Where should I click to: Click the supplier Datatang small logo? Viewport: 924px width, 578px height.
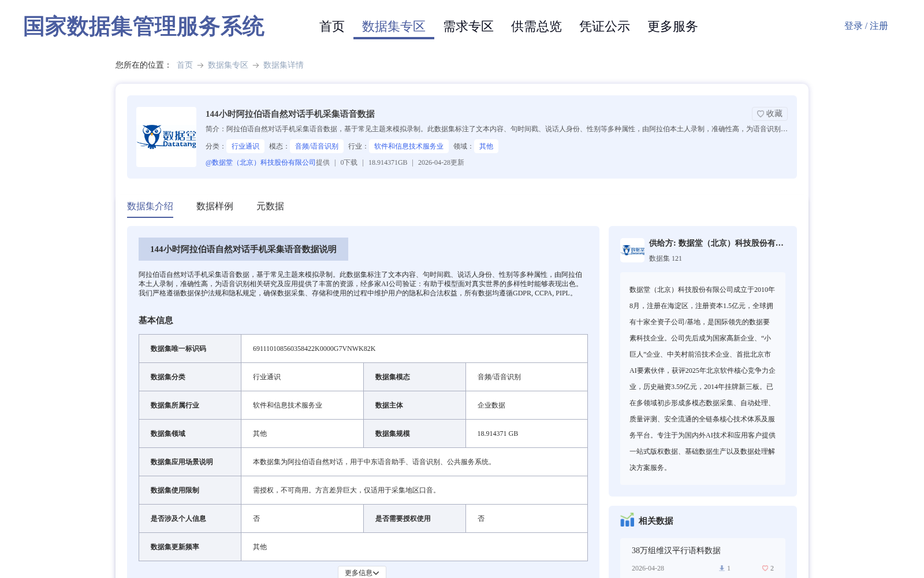tap(632, 250)
